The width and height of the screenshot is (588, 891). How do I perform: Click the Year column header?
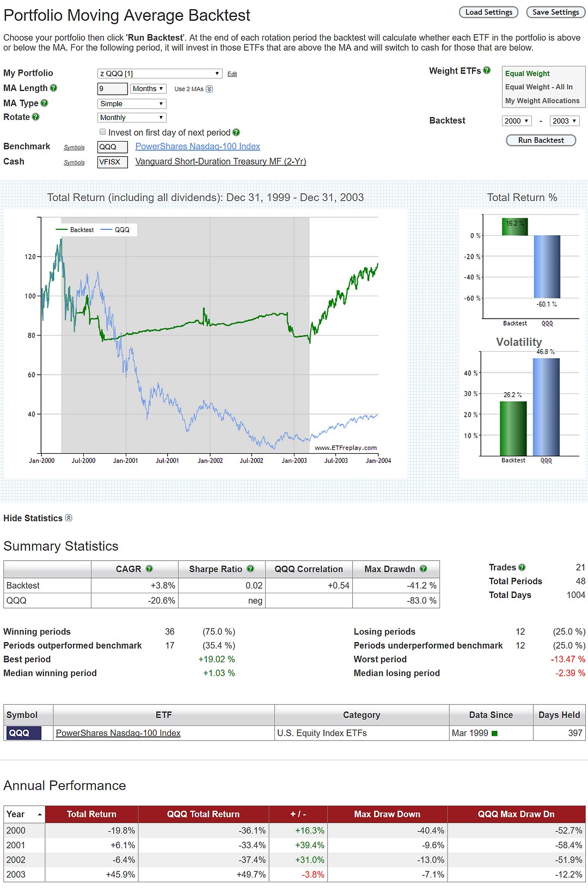coord(24,814)
